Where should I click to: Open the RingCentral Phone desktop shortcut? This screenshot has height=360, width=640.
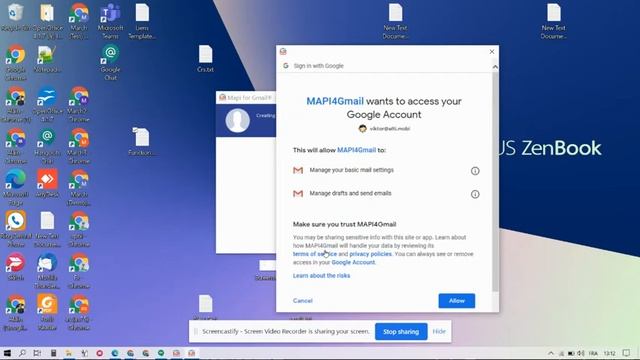coord(16,229)
